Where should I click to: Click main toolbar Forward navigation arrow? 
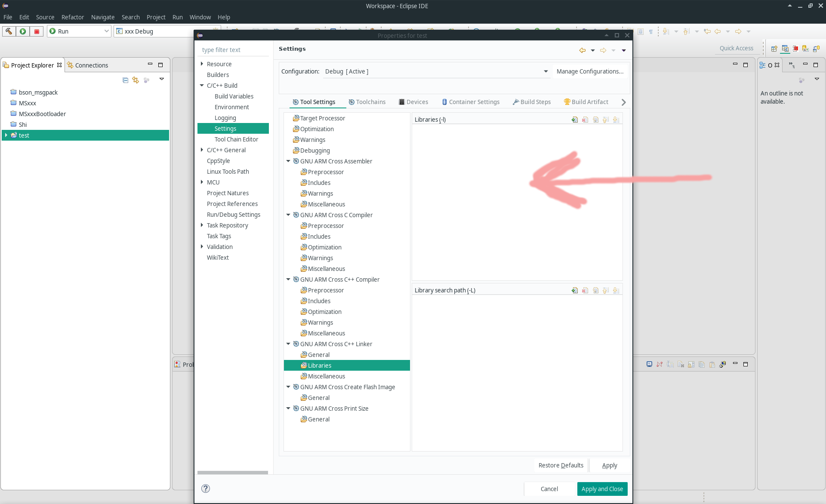[738, 31]
